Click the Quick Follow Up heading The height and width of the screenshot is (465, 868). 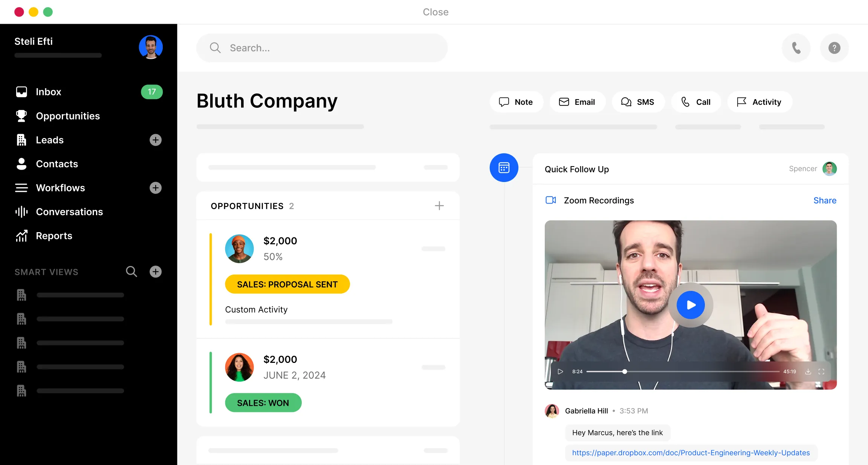(x=577, y=170)
